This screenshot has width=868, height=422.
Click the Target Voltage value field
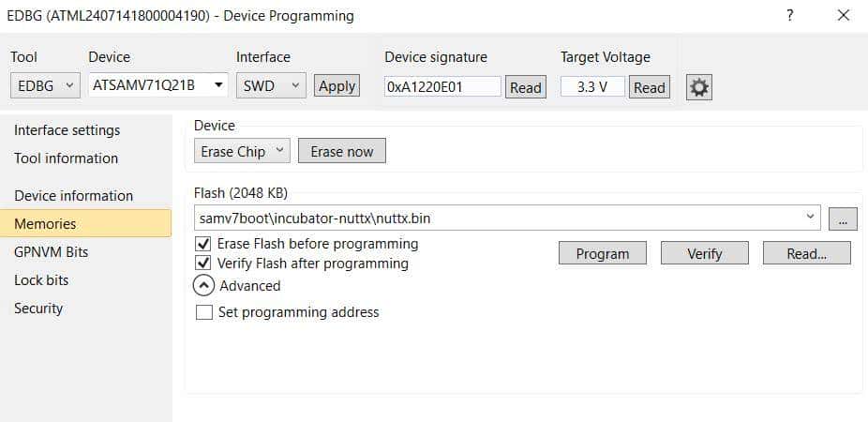click(592, 86)
